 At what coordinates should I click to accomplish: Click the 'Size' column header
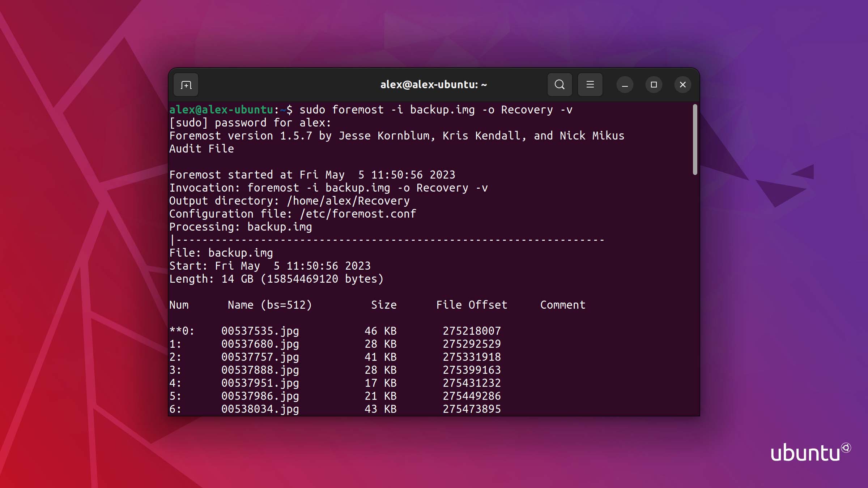pyautogui.click(x=384, y=305)
